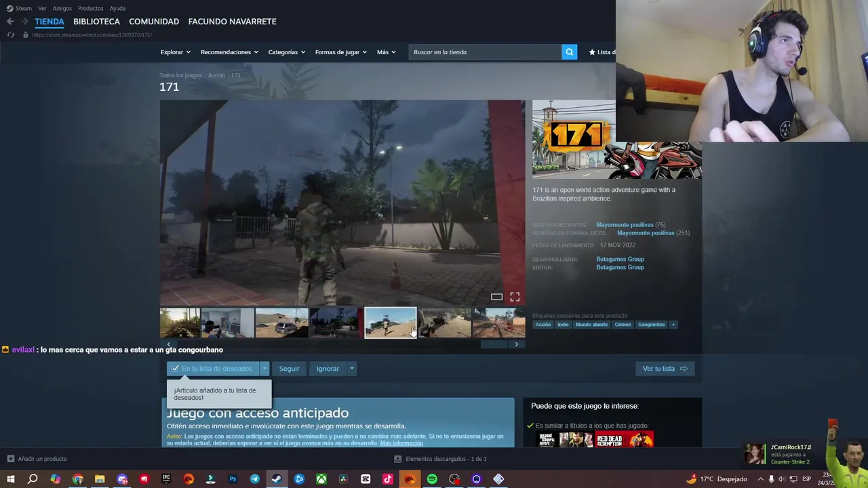The image size is (868, 488).
Task: Open the Amigos menu
Action: 62,8
